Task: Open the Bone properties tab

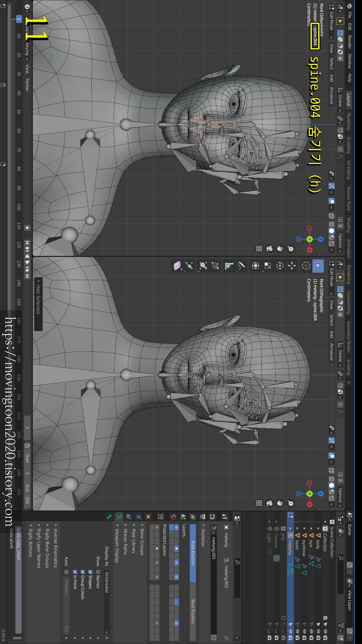Action: click(x=109, y=517)
